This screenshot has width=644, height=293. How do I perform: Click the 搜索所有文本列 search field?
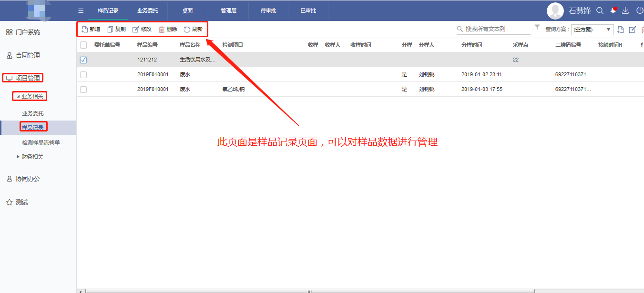point(496,29)
